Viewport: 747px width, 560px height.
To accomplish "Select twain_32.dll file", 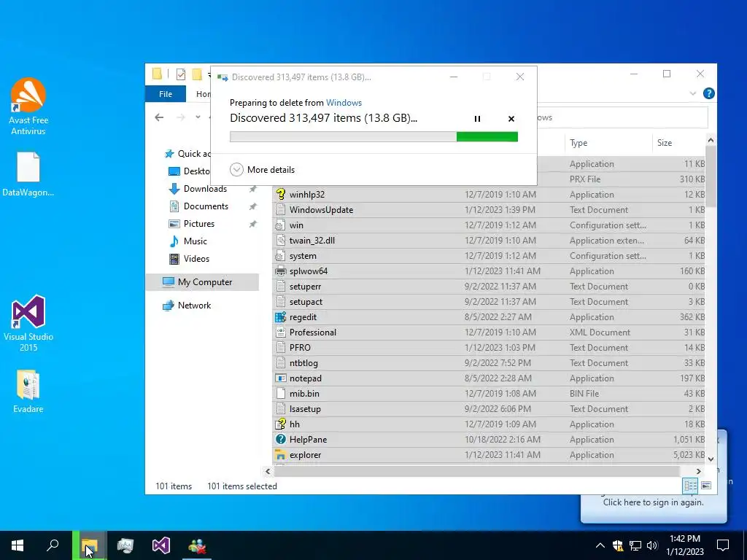I will (312, 241).
